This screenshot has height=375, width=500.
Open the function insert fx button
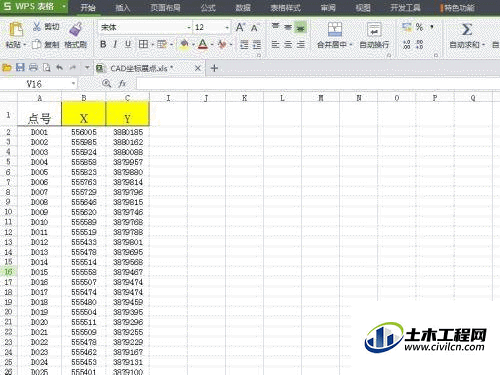[122, 84]
